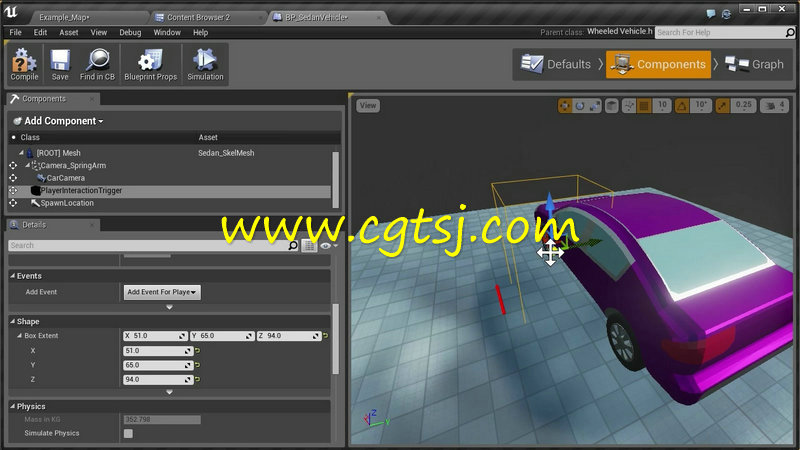This screenshot has height=450, width=800.
Task: Click the camera speed icon showing 4
Action: [x=774, y=106]
